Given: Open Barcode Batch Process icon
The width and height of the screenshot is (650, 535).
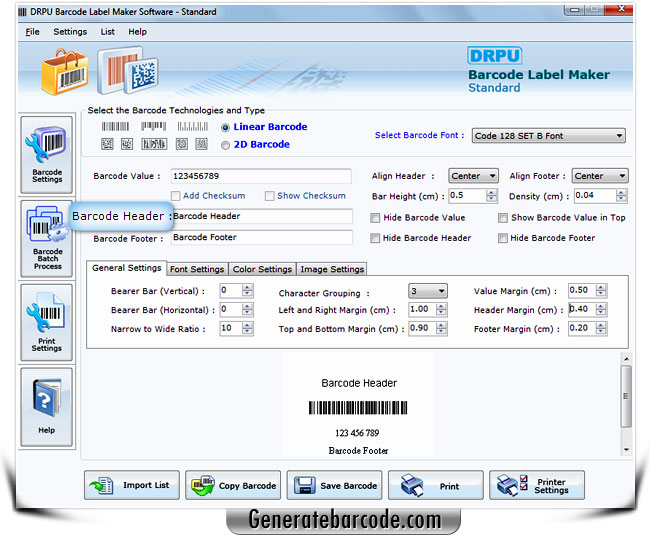Looking at the screenshot, I should pyautogui.click(x=46, y=238).
